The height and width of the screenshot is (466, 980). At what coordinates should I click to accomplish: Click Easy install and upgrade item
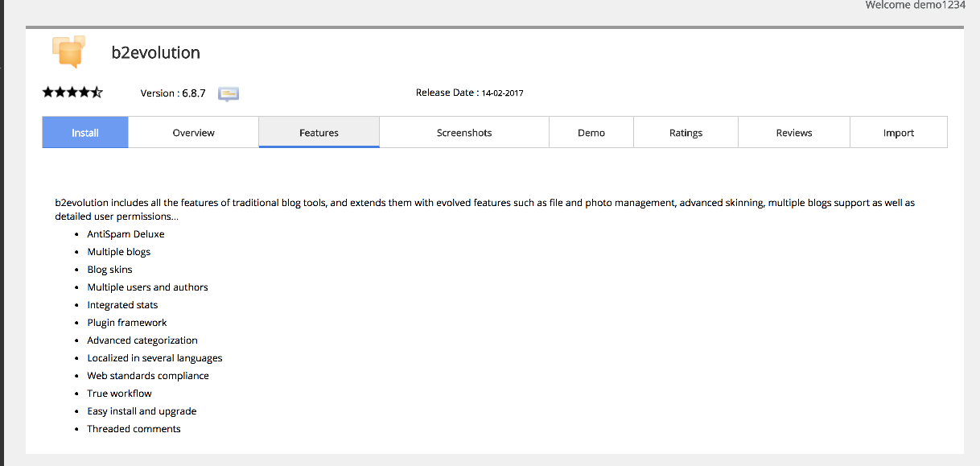click(x=142, y=411)
